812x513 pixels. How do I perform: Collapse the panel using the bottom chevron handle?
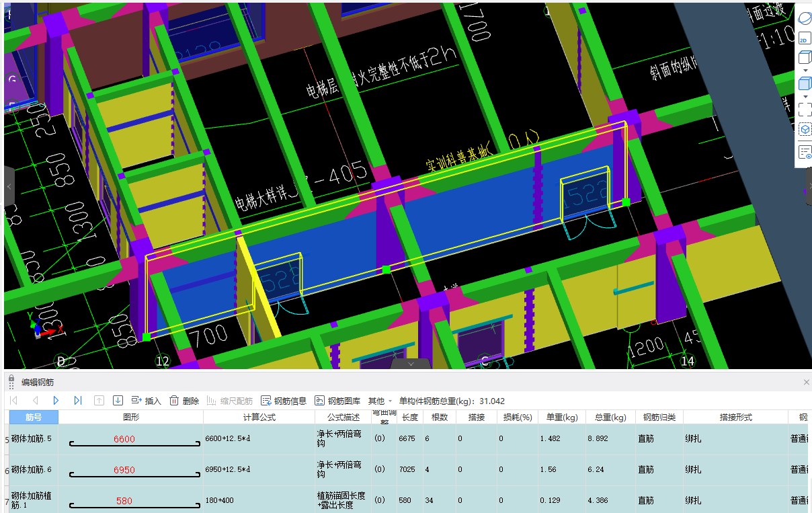pyautogui.click(x=411, y=364)
